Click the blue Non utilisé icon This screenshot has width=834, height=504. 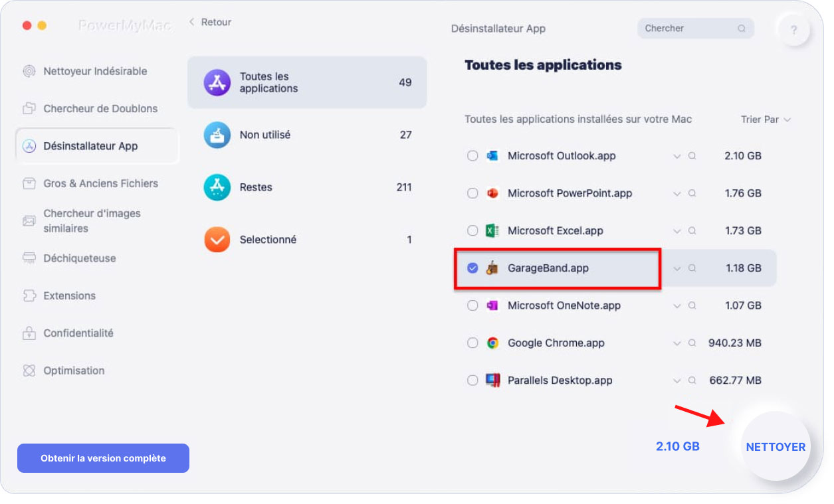(217, 135)
